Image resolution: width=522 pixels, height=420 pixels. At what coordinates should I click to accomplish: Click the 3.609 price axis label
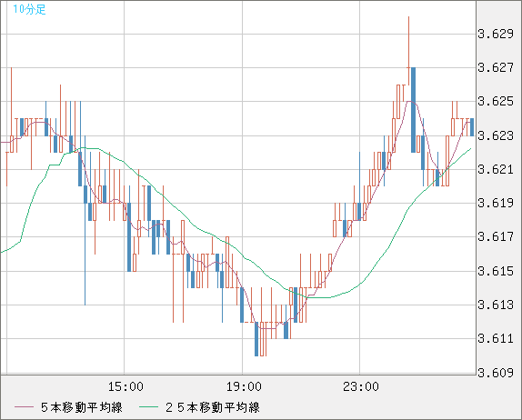[x=496, y=373]
